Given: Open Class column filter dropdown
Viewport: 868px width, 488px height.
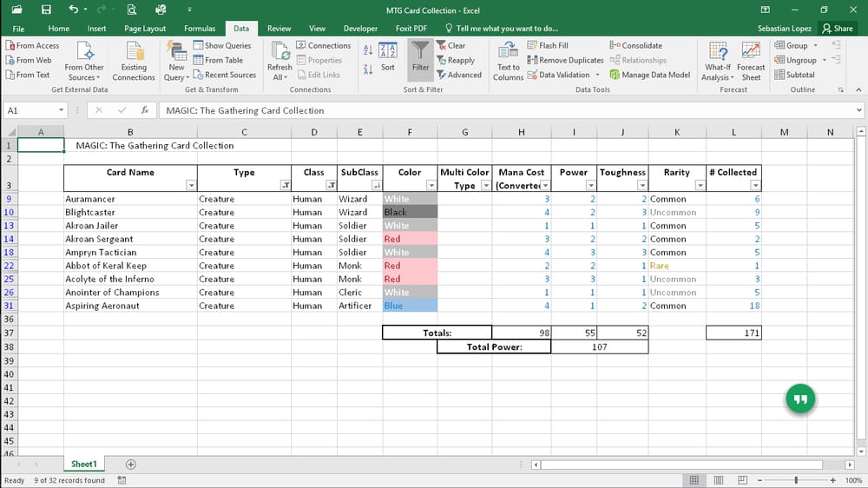Looking at the screenshot, I should [331, 186].
